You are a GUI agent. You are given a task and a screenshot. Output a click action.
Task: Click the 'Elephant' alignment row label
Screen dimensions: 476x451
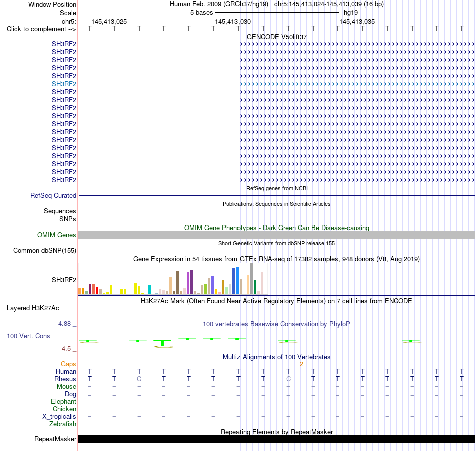tap(63, 401)
